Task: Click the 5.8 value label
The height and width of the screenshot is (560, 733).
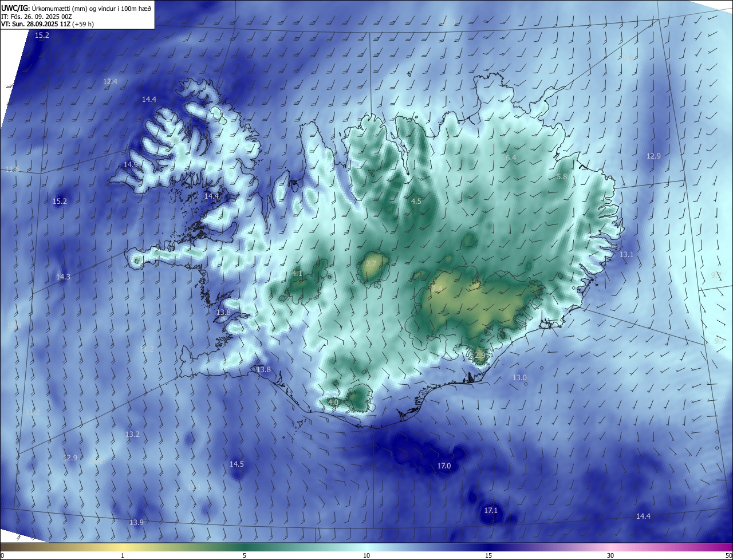Action: [x=562, y=178]
